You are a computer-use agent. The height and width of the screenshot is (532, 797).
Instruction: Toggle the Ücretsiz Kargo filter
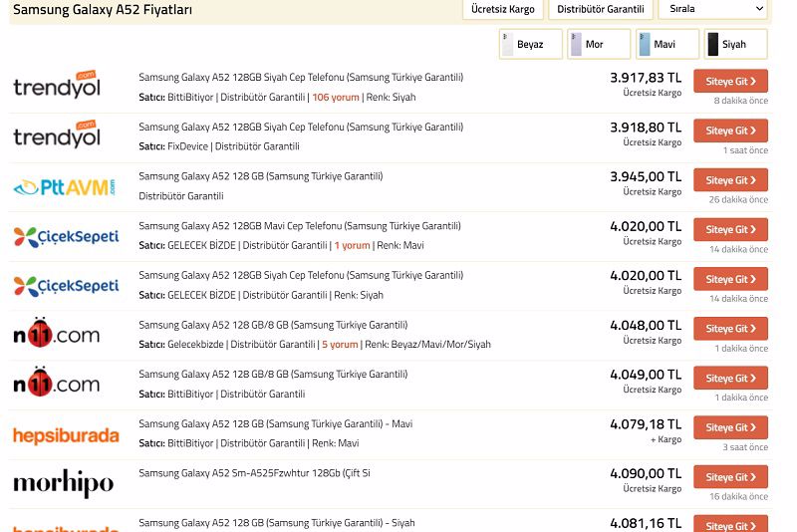tap(503, 9)
